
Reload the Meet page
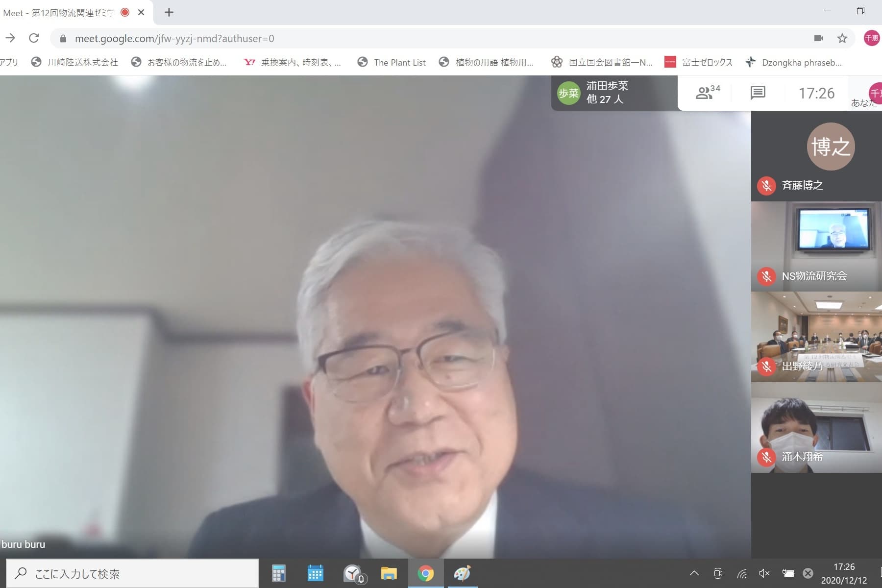pyautogui.click(x=34, y=38)
